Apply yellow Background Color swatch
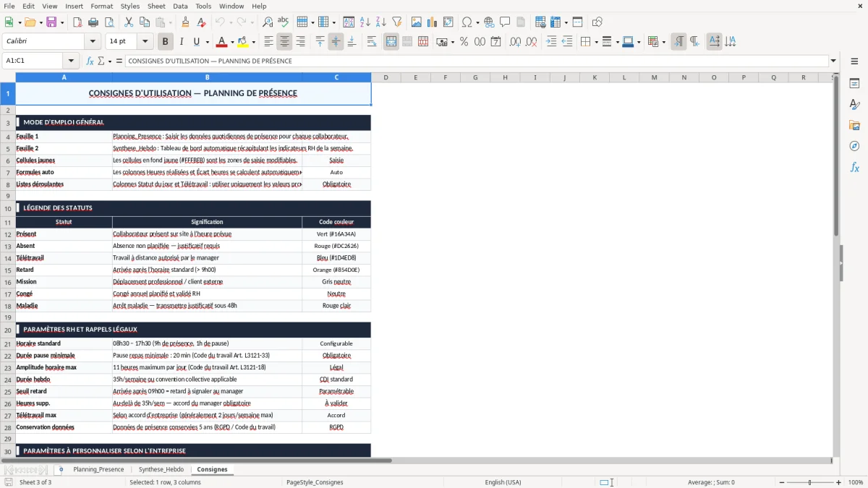 tap(243, 42)
